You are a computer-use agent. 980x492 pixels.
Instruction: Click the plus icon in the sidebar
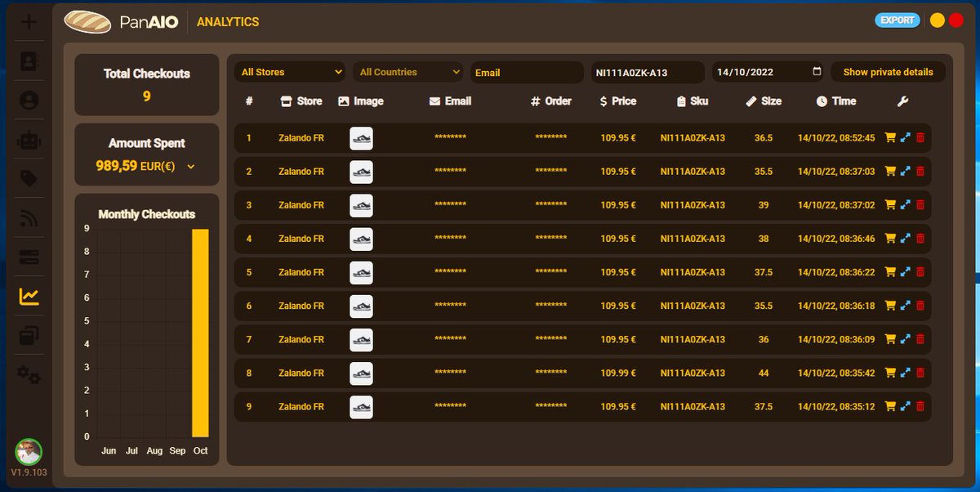coord(29,22)
